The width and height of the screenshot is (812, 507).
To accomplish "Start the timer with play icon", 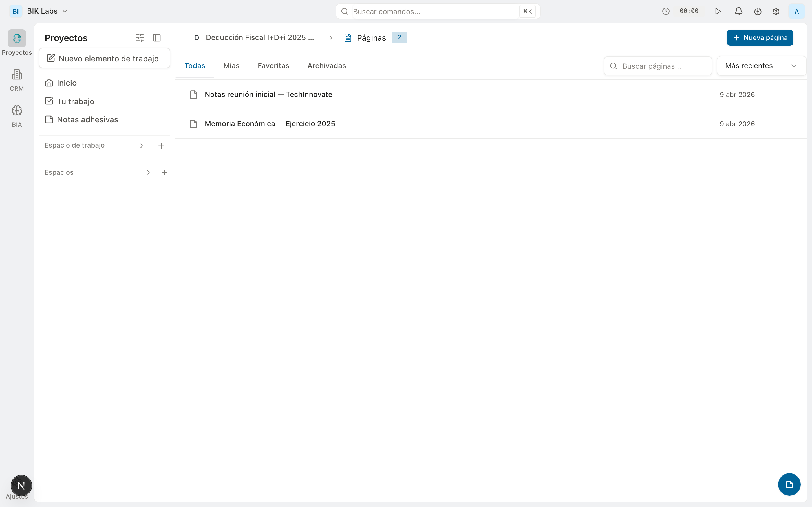I will pyautogui.click(x=718, y=11).
